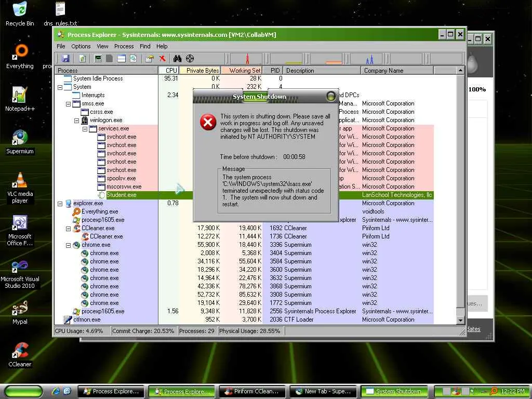
Task: Open the Find menu
Action: [145, 46]
